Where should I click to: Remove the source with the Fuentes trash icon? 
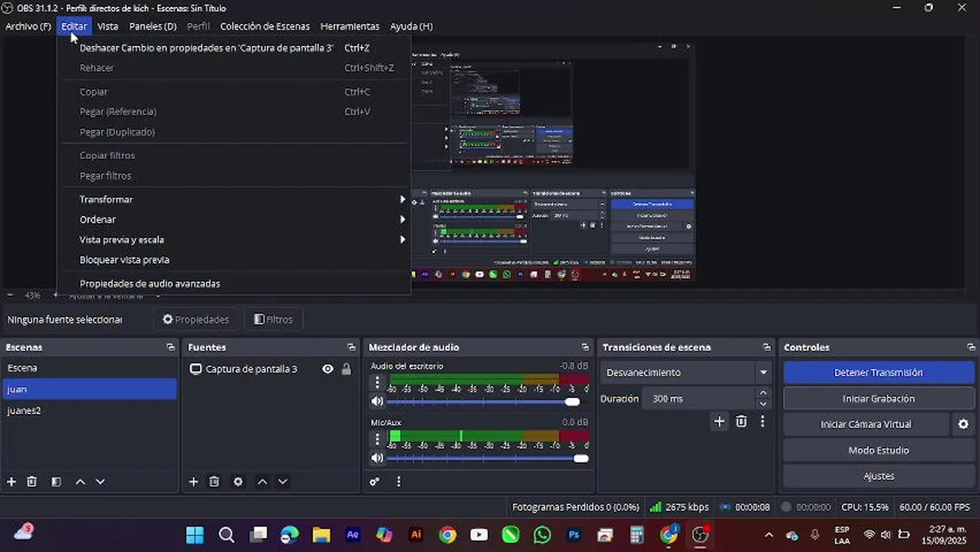214,481
